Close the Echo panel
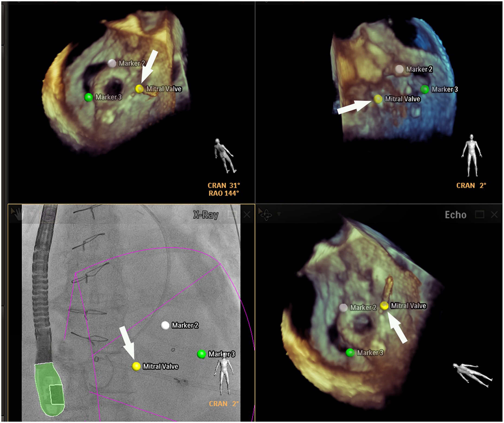 (x=494, y=215)
